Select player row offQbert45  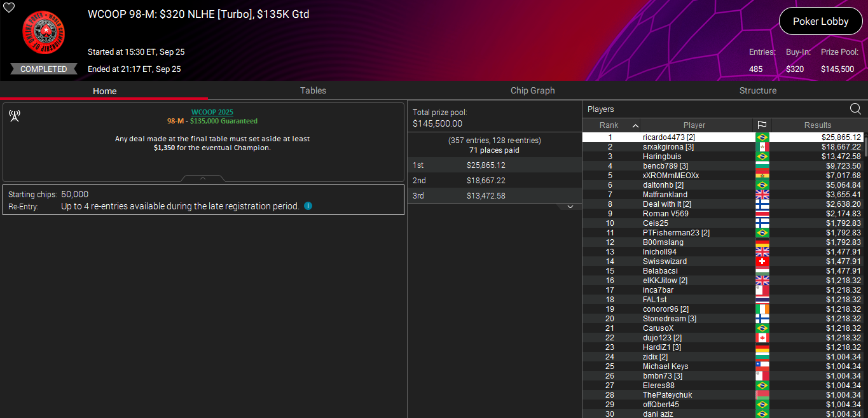point(723,405)
